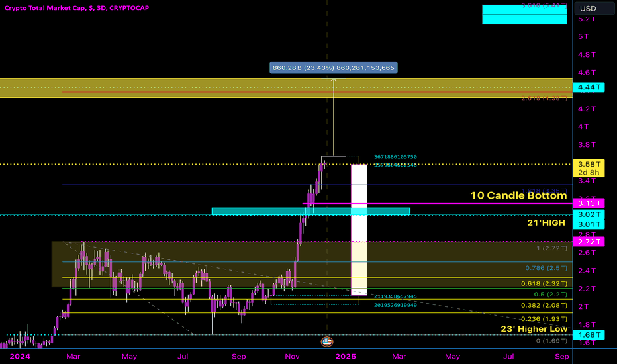The image size is (617, 364).
Task: Click the cyan 4.44 T price label
Action: click(x=589, y=87)
